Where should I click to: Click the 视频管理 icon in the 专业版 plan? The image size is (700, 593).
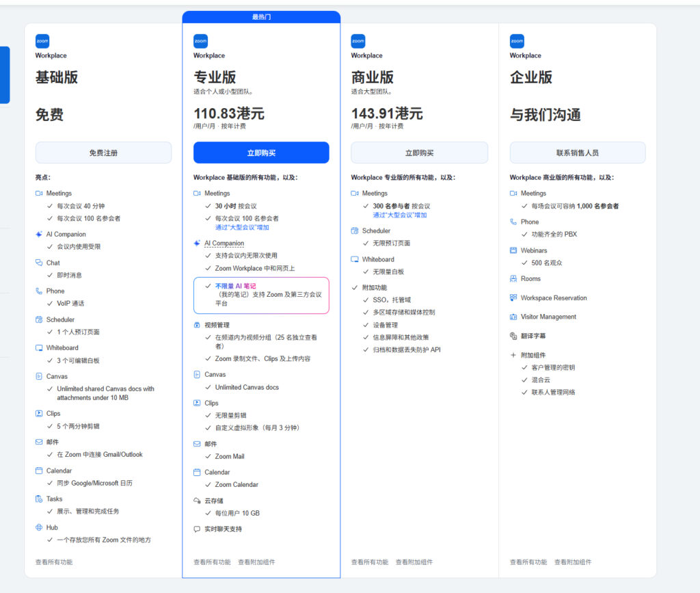[x=197, y=325]
